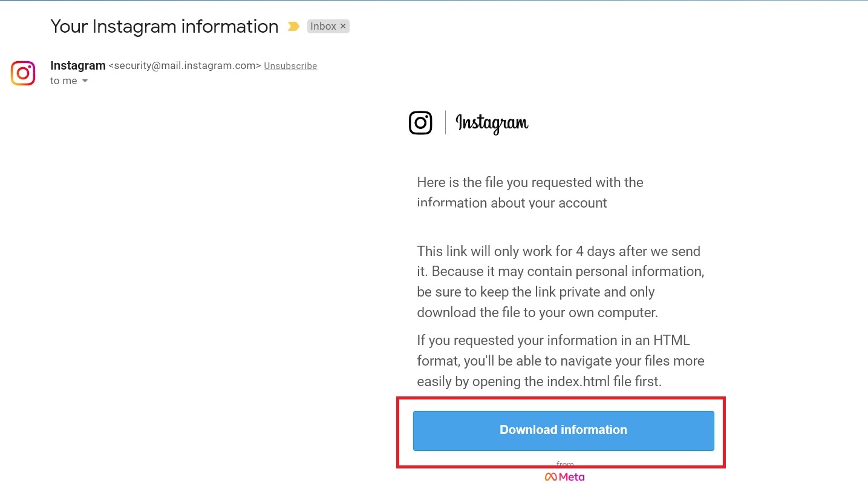Click the Meta wordmark text

(572, 477)
